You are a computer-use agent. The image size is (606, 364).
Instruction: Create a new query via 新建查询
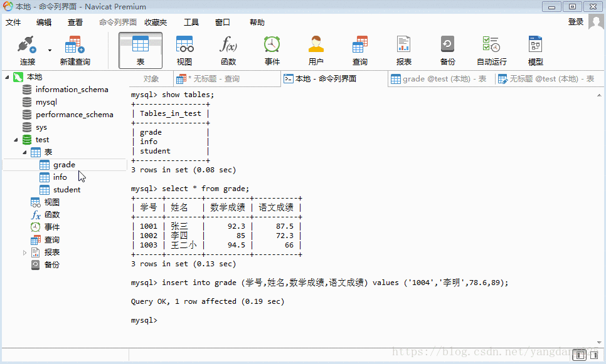(x=74, y=49)
